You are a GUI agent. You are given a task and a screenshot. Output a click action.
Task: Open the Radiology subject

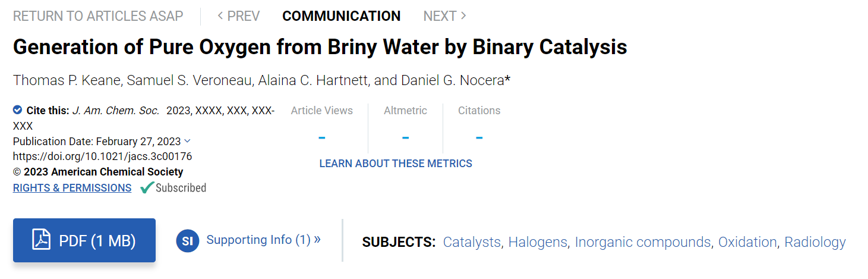[x=815, y=242]
